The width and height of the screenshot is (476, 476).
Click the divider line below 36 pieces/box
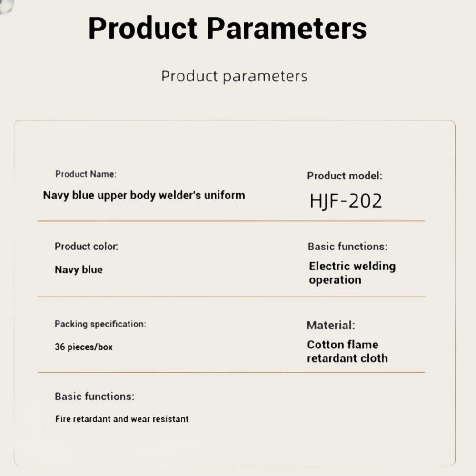(231, 373)
